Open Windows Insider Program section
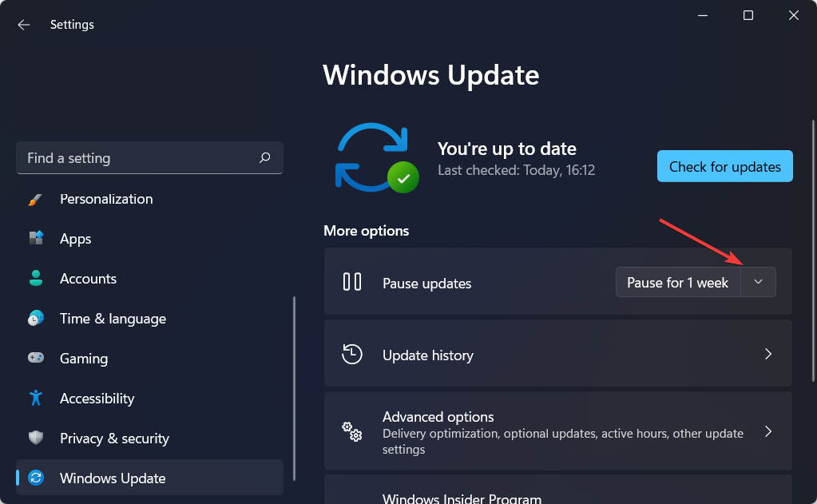This screenshot has height=504, width=817. (558, 490)
